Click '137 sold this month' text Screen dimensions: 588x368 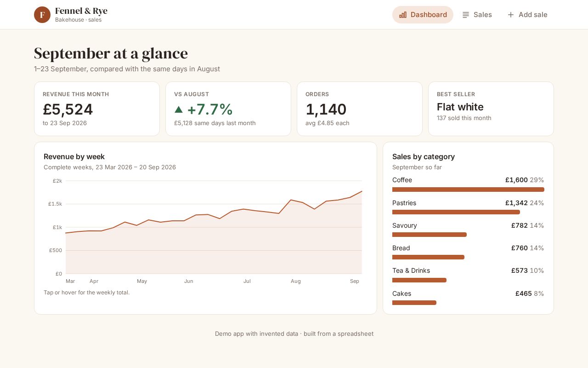(x=464, y=118)
